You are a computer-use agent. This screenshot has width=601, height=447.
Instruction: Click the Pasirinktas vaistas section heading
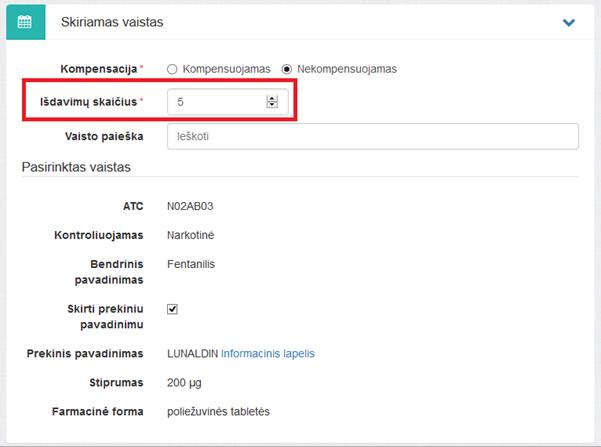pos(76,167)
